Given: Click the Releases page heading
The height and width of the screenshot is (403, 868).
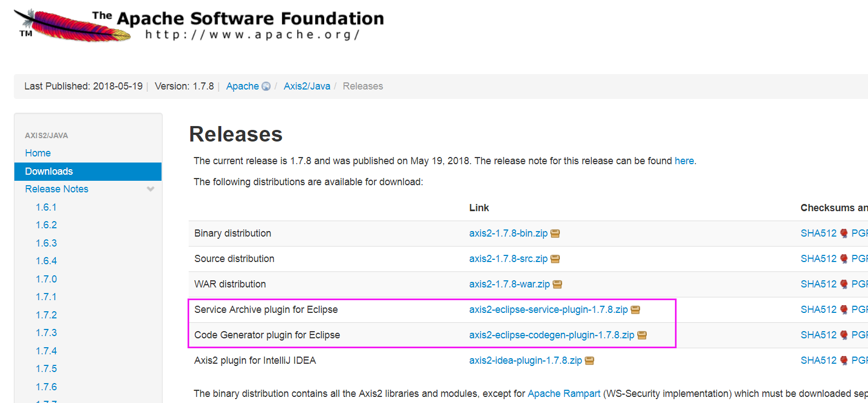Looking at the screenshot, I should click(236, 134).
